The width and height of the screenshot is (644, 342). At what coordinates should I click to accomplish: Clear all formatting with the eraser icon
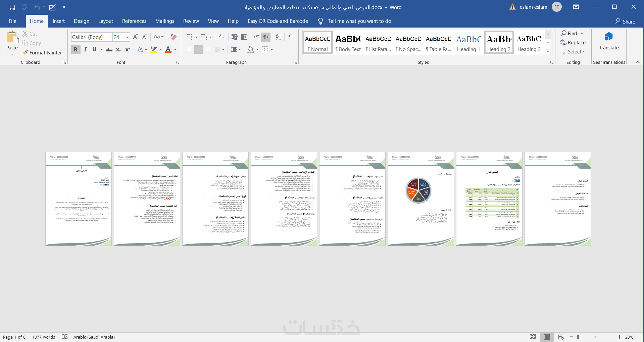coord(174,37)
